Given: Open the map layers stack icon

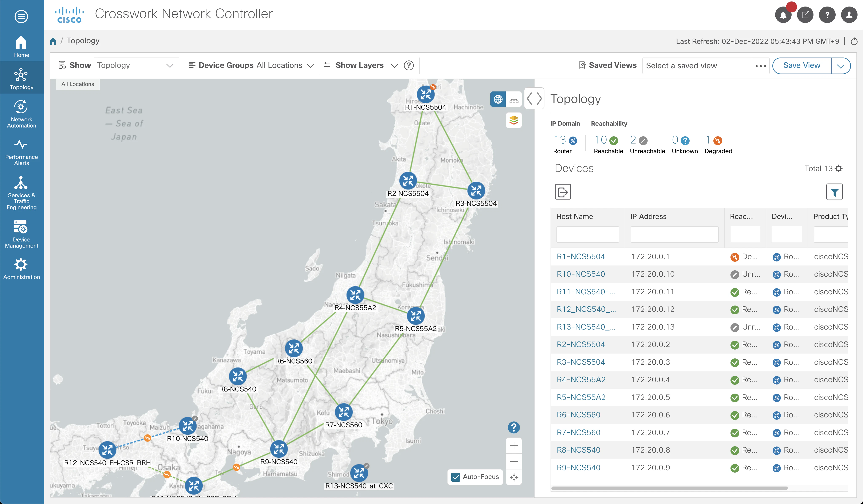Looking at the screenshot, I should 514,120.
